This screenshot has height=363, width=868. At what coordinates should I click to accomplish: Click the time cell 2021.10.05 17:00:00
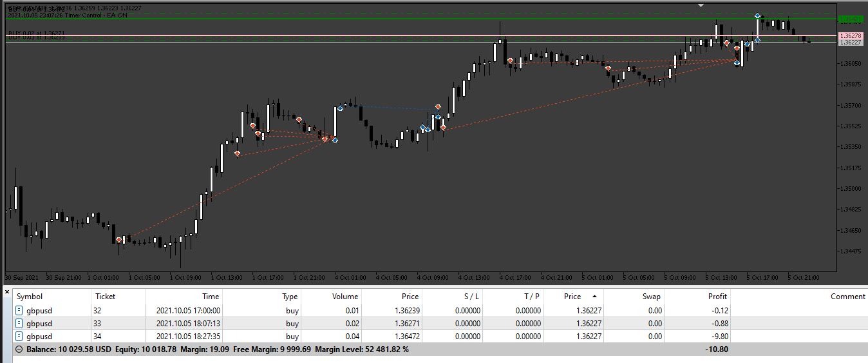click(188, 310)
